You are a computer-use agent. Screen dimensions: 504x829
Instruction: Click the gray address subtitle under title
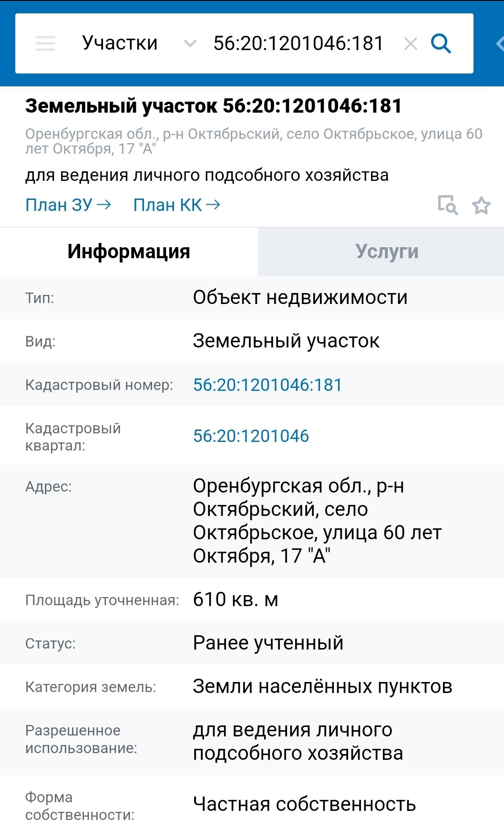click(253, 141)
